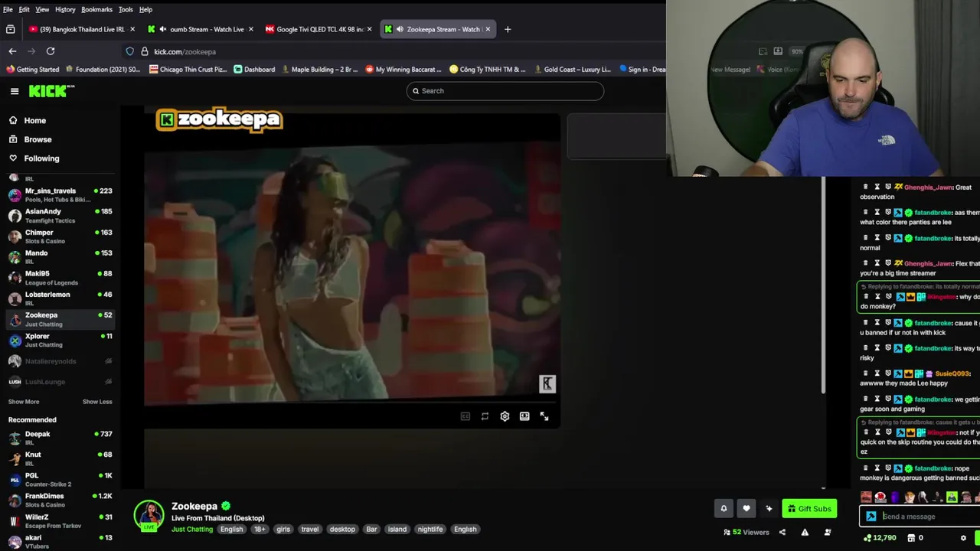
Task: Click the sparkle subscribe icon
Action: click(x=769, y=508)
